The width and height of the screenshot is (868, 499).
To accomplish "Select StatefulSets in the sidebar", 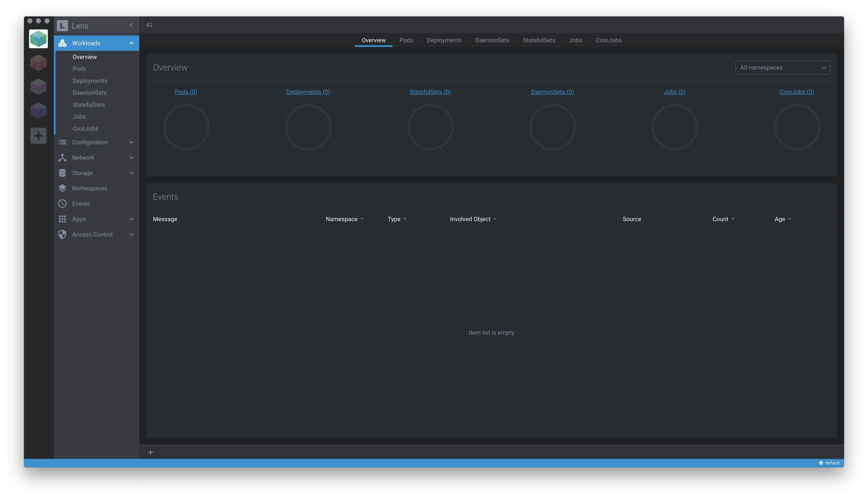I will (x=88, y=105).
